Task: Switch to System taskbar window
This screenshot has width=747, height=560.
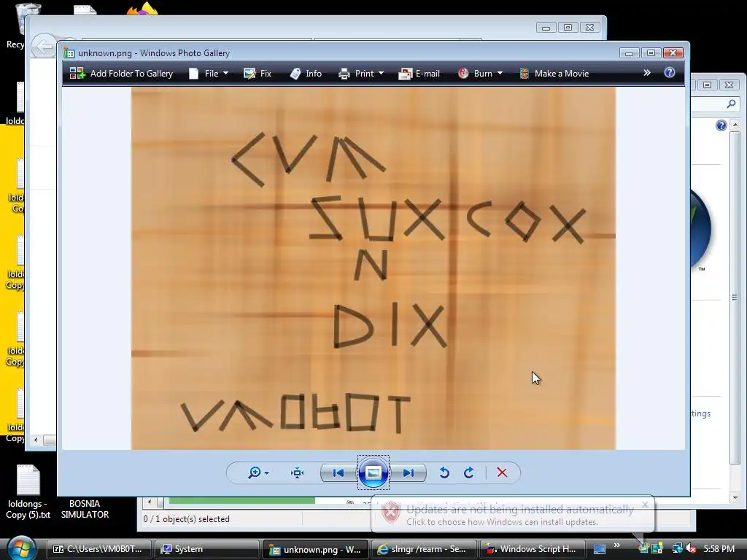Action: (208, 549)
